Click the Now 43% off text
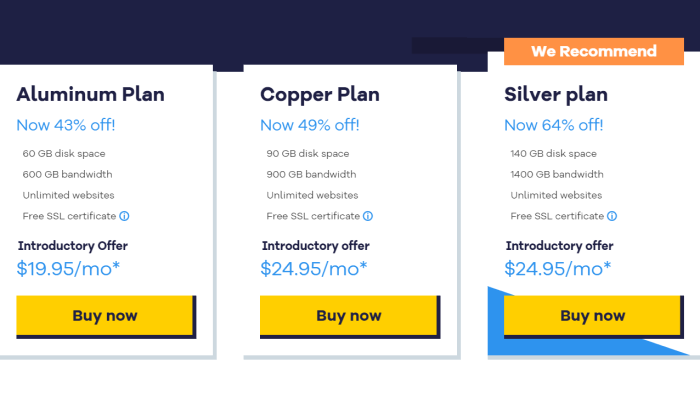The width and height of the screenshot is (700, 420). [x=66, y=125]
